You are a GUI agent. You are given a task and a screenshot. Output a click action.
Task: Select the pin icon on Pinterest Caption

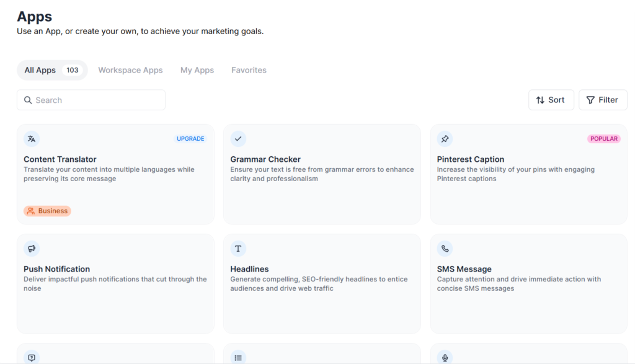(x=445, y=138)
